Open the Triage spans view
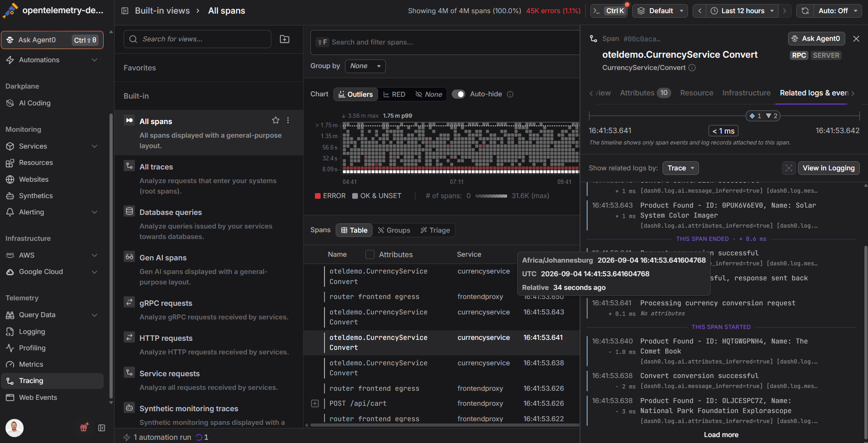 [x=435, y=230]
